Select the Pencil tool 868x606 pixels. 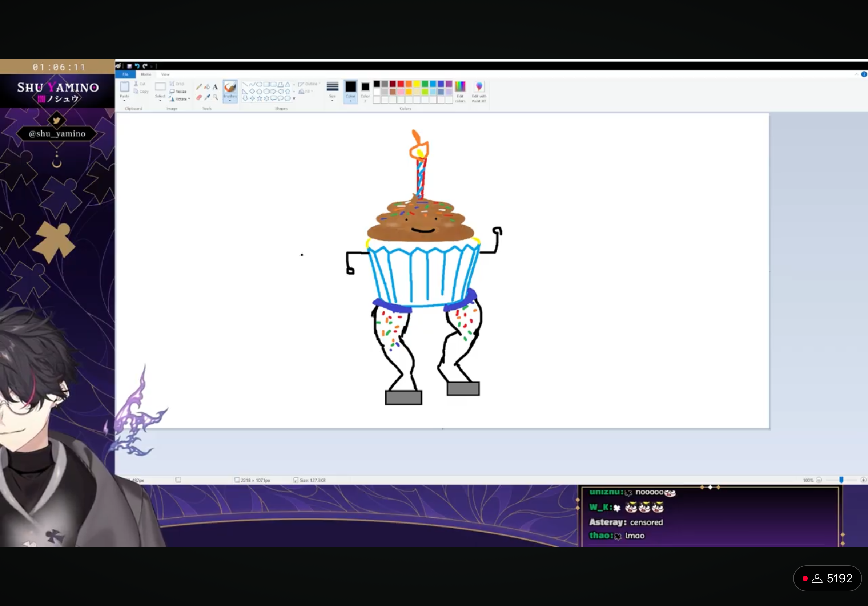point(199,87)
